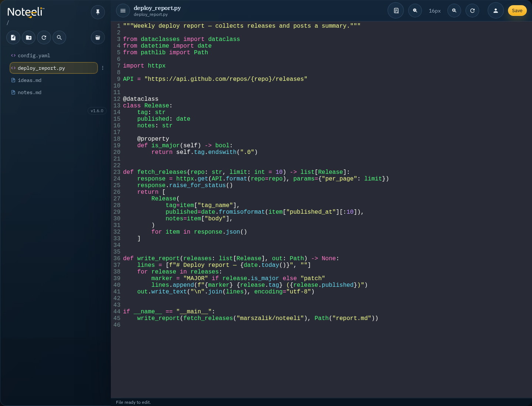Click the deploy_report.py path subtitle in the header
Screen dimensions: 532x406
(x=151, y=14)
